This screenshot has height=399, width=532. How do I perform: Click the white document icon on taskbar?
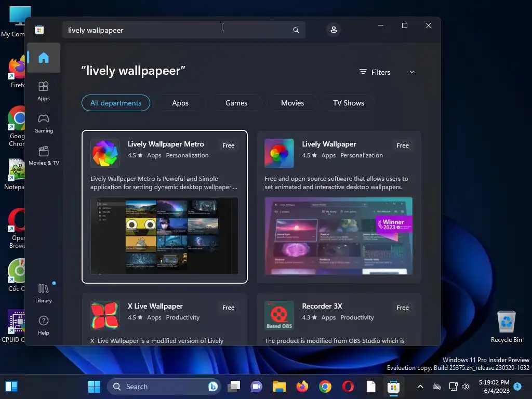click(371, 387)
